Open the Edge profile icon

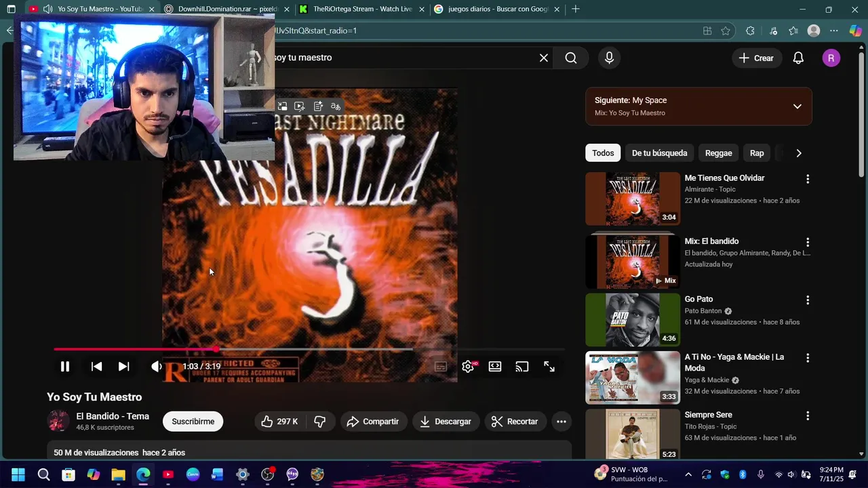tap(814, 30)
